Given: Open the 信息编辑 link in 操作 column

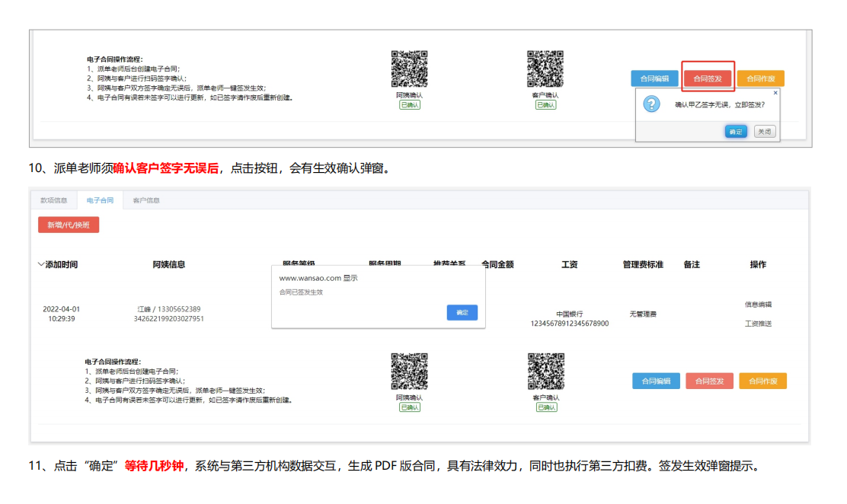Looking at the screenshot, I should (758, 305).
